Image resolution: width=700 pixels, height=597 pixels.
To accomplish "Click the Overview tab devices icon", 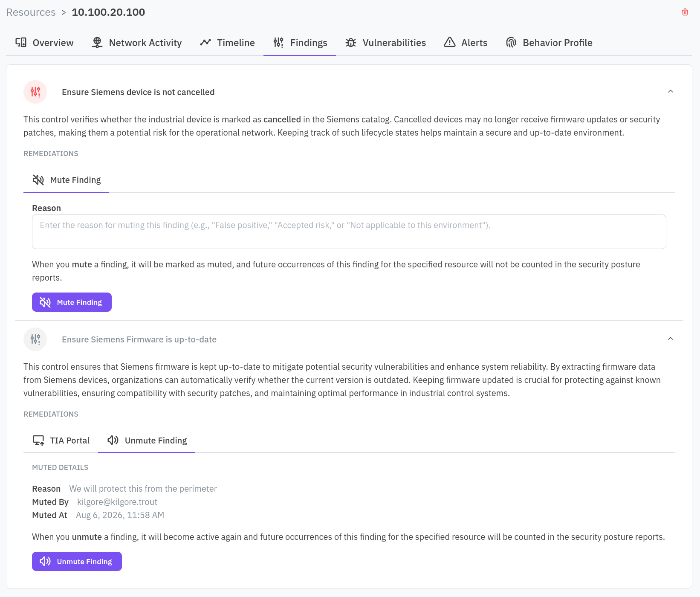I will point(21,42).
